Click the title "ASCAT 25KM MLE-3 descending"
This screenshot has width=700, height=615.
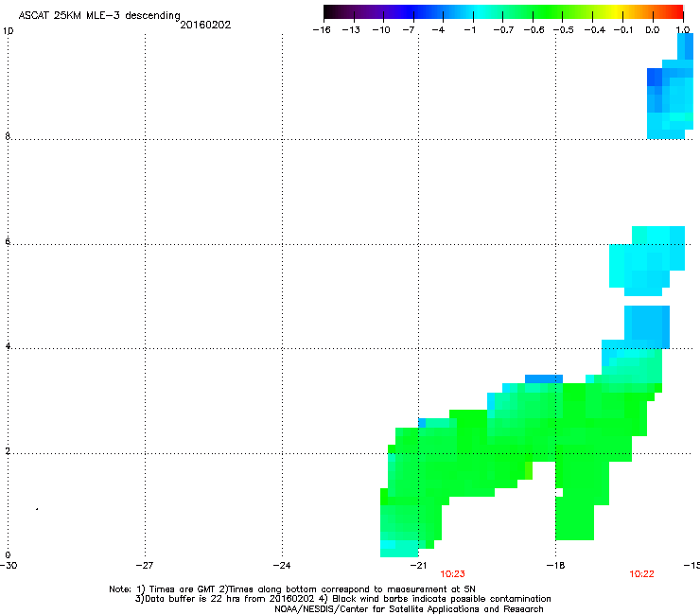(99, 16)
